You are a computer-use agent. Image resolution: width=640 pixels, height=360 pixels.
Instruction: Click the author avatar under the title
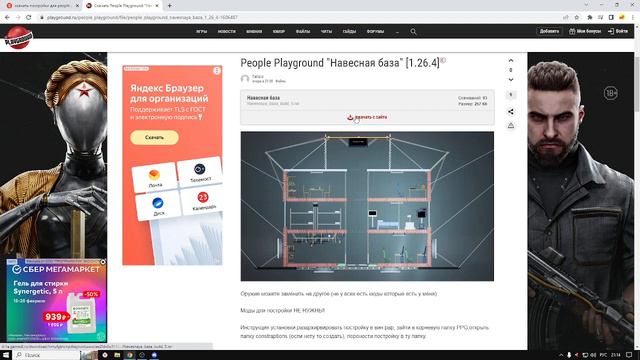coord(245,79)
